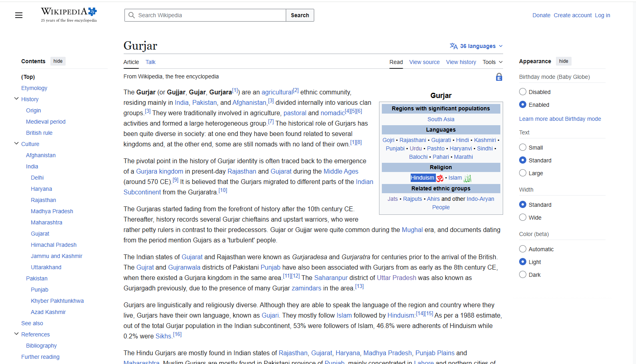Open the Saharanpur link

pos(331,278)
